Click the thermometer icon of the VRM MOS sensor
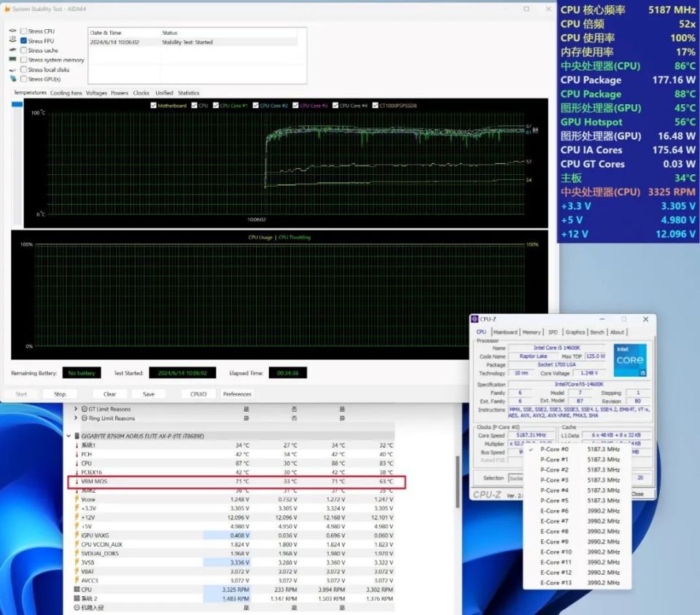 pos(77,482)
